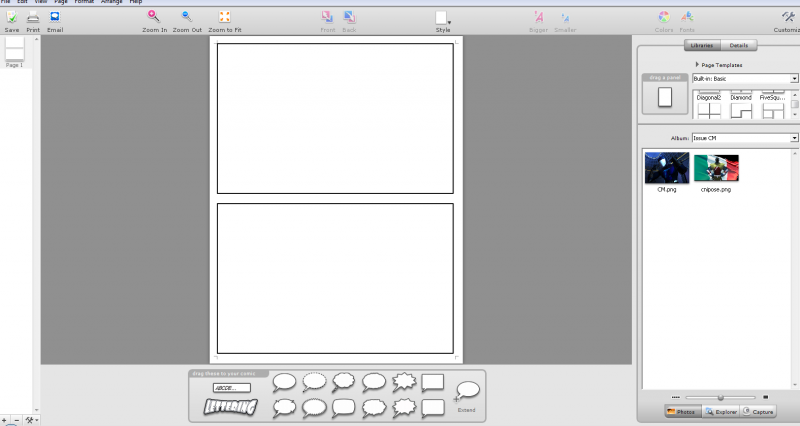Image resolution: width=800 pixels, height=426 pixels.
Task: Switch to the Photos tab
Action: pos(683,411)
